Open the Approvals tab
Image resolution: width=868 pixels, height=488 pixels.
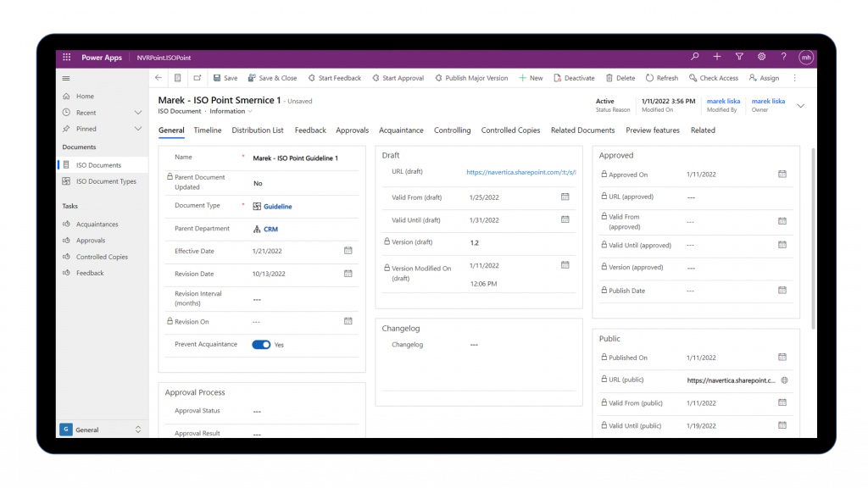click(x=352, y=130)
